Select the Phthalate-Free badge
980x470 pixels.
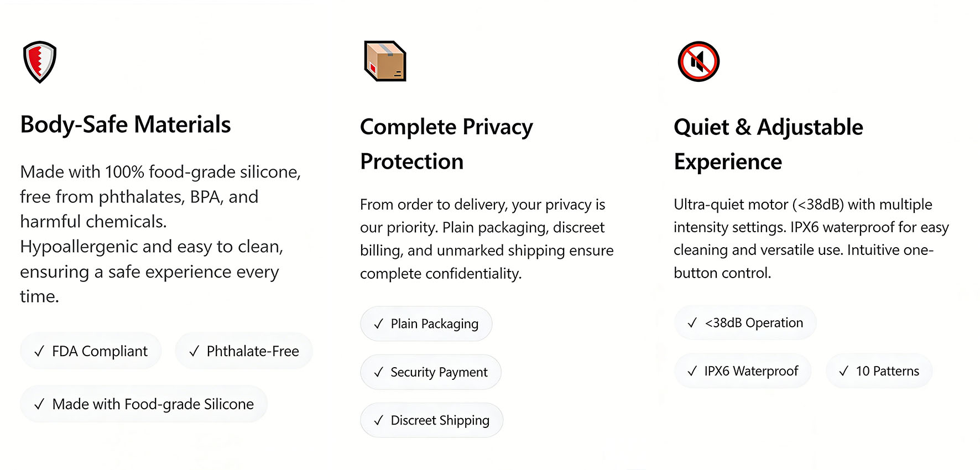click(244, 351)
